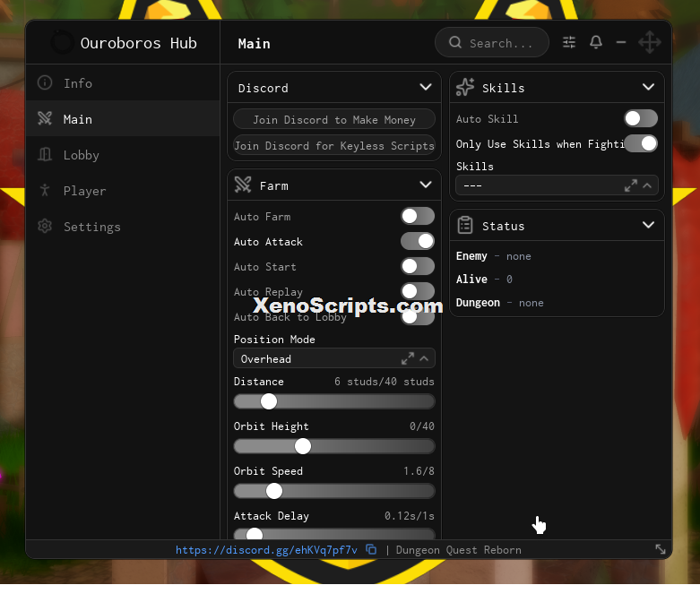This screenshot has height=611, width=700.
Task: Click the search magnifier icon
Action: pos(455,42)
